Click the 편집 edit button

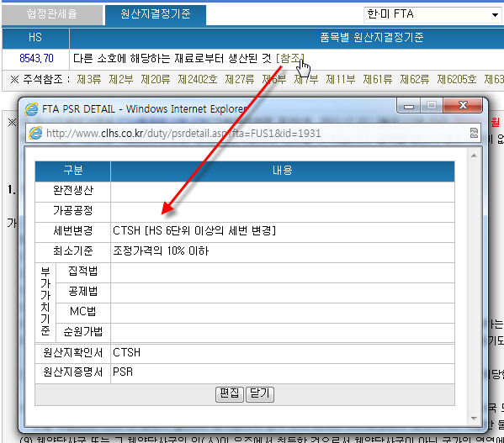point(230,394)
